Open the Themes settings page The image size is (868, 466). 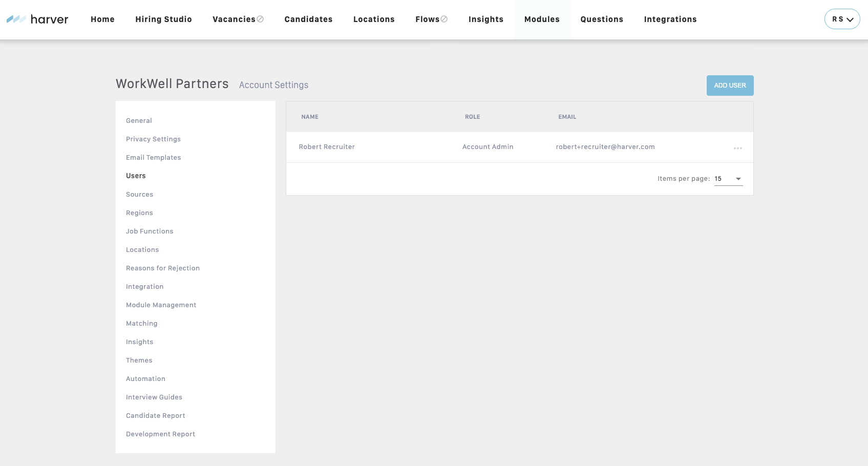139,361
